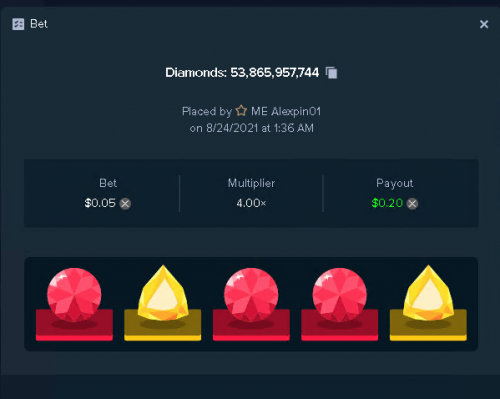This screenshot has width=500, height=399.
Task: Click the Payout label
Action: 395,183
